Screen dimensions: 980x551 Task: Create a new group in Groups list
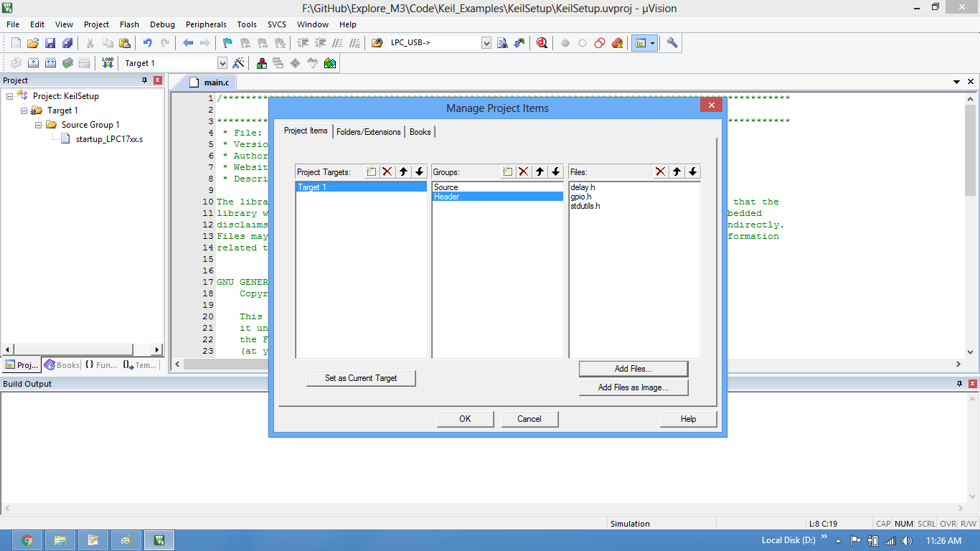pos(508,172)
